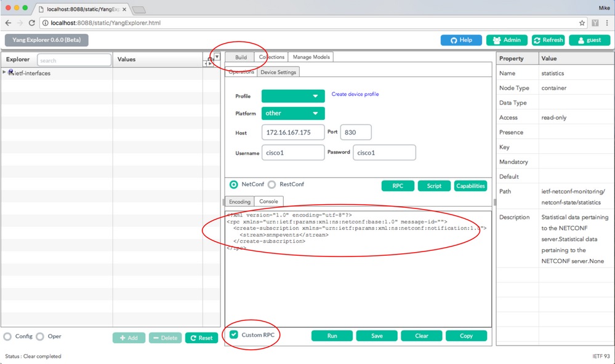Open the dropdown arrow beside the Values column
This screenshot has width=615, height=364.
[x=217, y=57]
